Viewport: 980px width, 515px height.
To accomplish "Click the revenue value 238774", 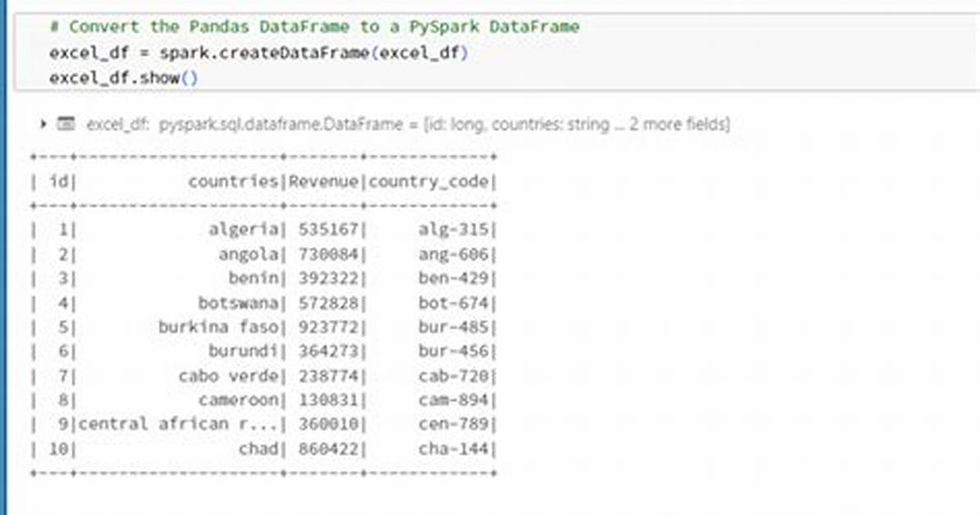I will [329, 376].
